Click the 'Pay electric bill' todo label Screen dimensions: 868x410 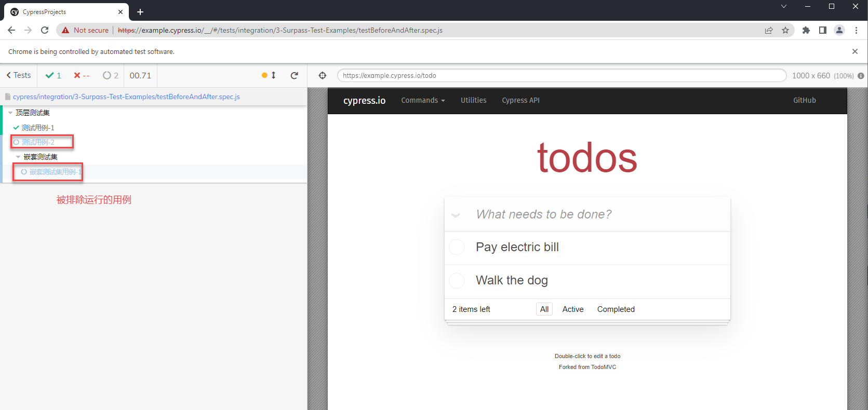coord(517,247)
